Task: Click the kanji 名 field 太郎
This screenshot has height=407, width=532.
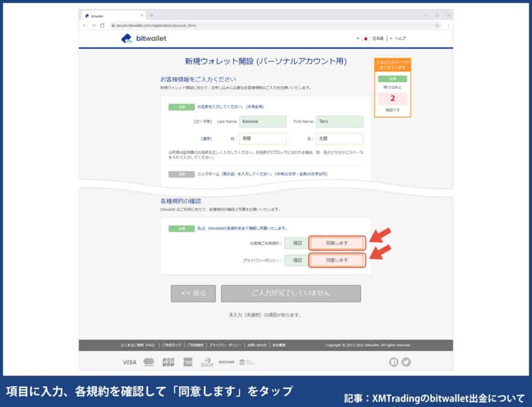Action: (x=340, y=139)
